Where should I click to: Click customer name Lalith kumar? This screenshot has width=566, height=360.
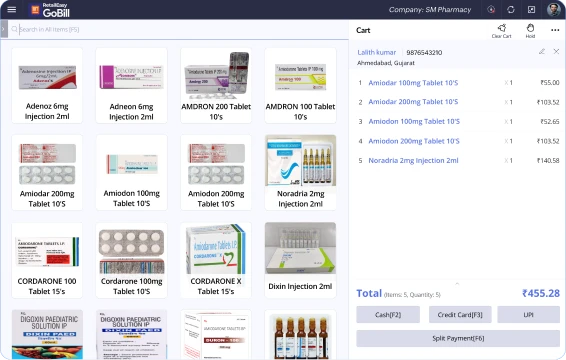point(376,52)
